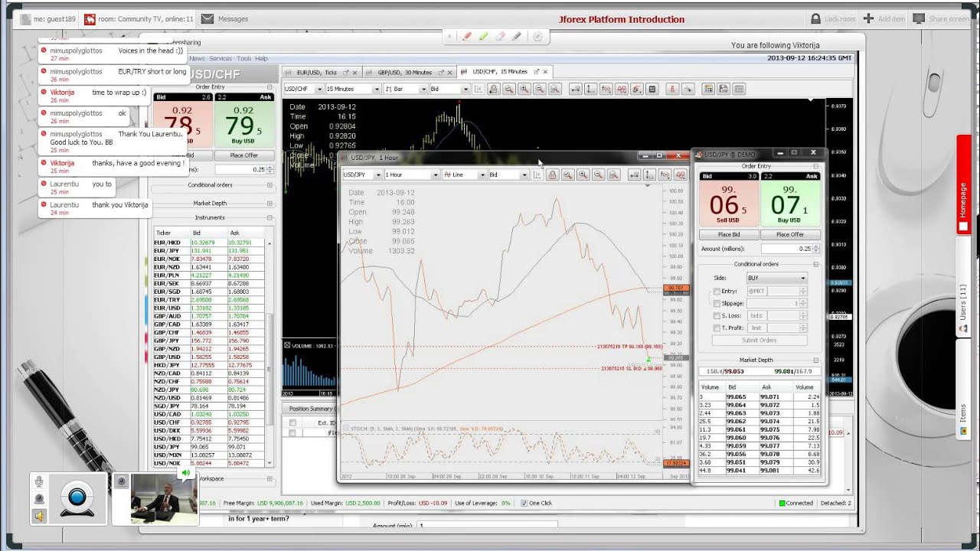The width and height of the screenshot is (980, 551).
Task: Click the Buy USD 0.9279 button for USD/CHF
Action: click(x=243, y=122)
